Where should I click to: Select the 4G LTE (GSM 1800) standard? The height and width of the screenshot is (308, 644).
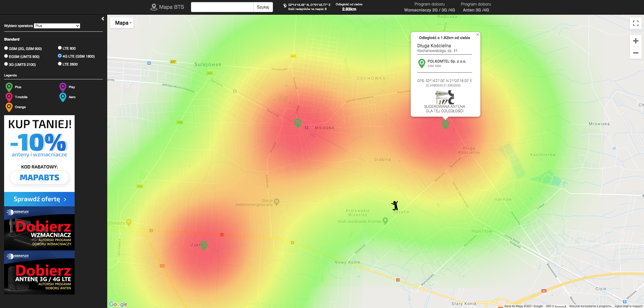coord(60,56)
